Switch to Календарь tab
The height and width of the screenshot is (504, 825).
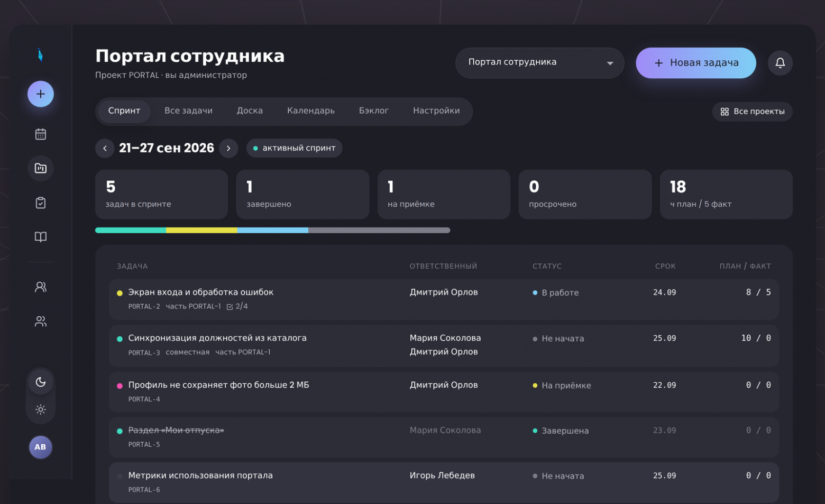click(311, 111)
